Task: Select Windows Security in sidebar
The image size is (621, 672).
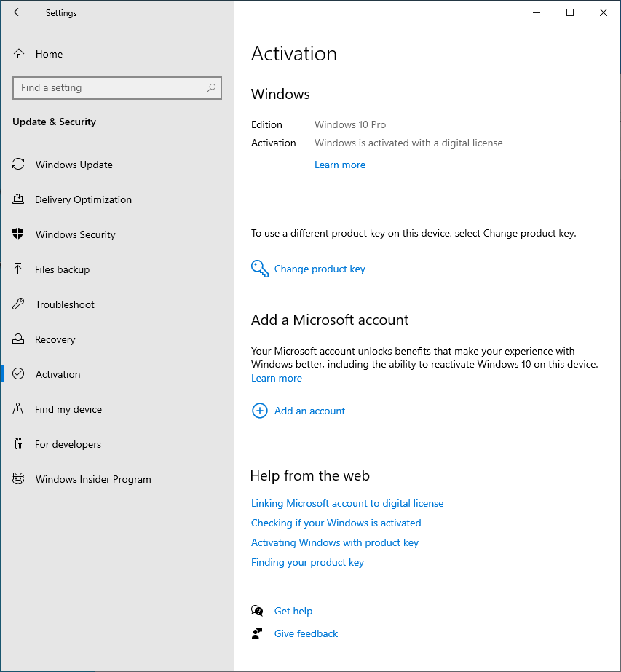Action: 76,234
